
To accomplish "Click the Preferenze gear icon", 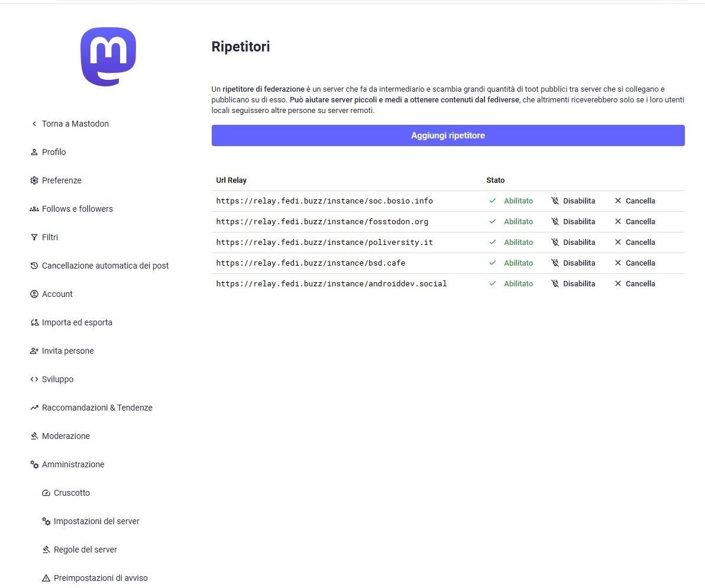I will (x=34, y=180).
